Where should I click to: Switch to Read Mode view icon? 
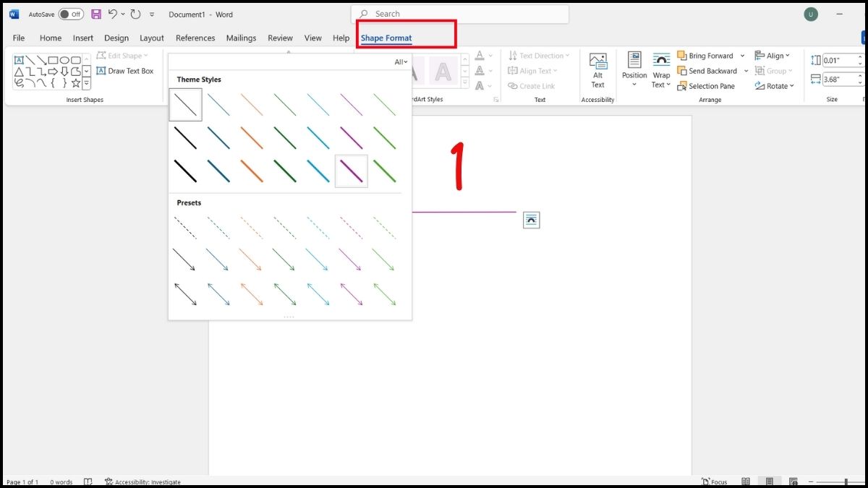point(746,482)
